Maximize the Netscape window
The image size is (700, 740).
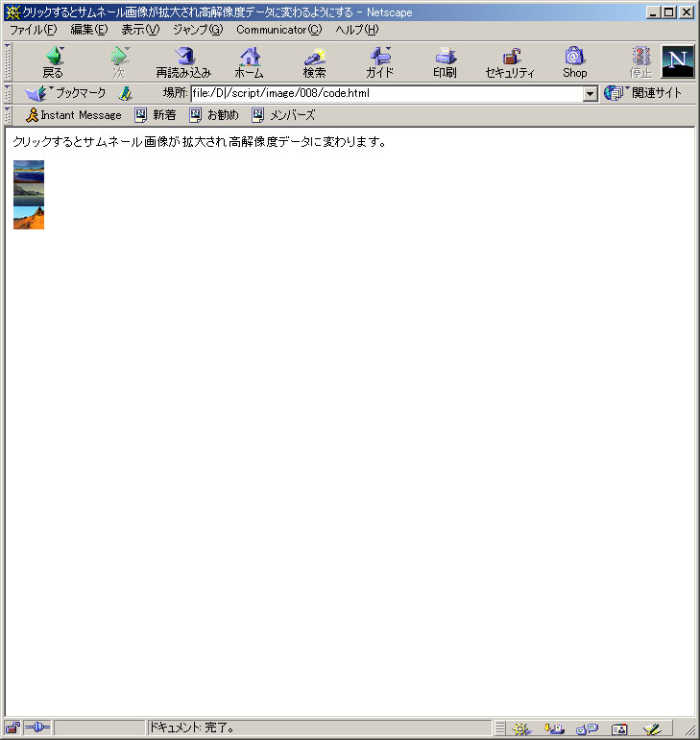(x=669, y=12)
